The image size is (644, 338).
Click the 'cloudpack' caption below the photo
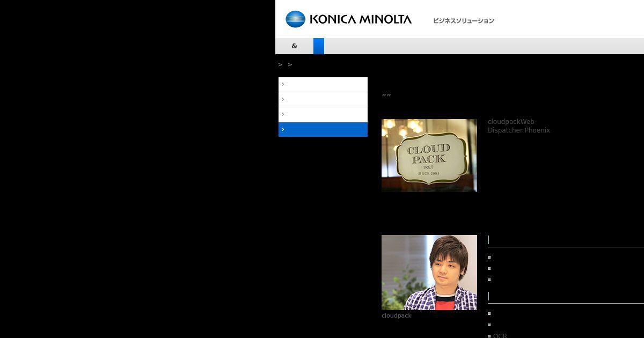(397, 316)
